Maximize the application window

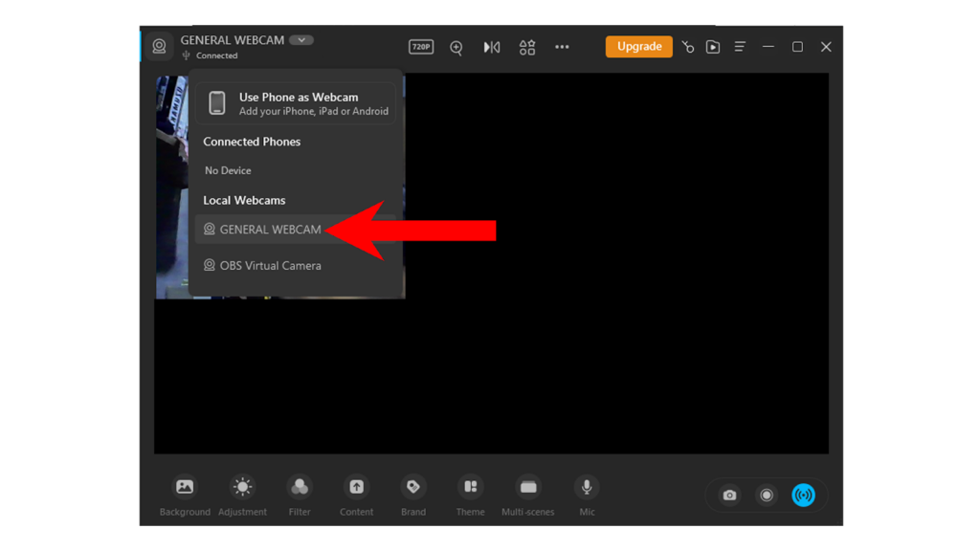coord(797,47)
